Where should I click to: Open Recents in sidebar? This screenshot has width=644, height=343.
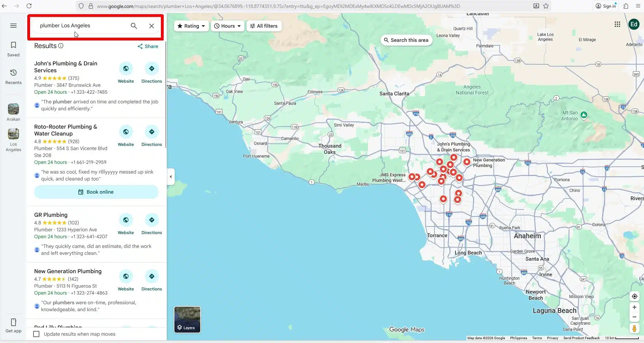pyautogui.click(x=13, y=76)
